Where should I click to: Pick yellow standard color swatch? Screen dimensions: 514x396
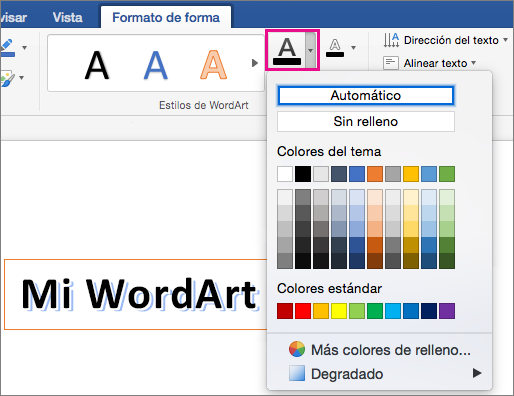click(339, 311)
